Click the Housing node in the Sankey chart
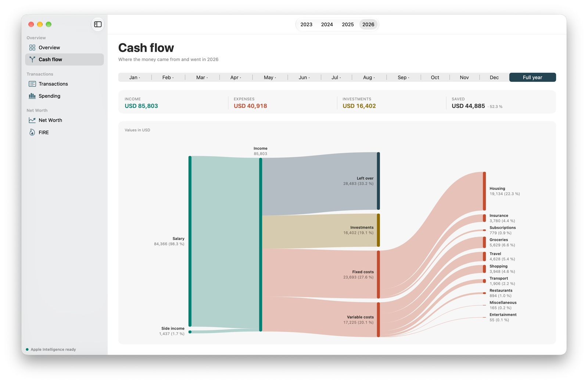The height and width of the screenshot is (383, 588). coord(484,191)
